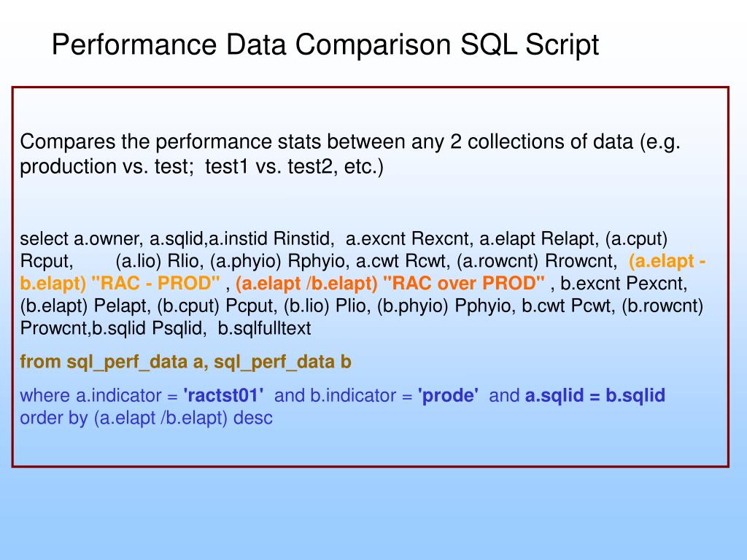Click the orange '"RAC - PROD"' column alias
The image size is (747, 560).
155,283
